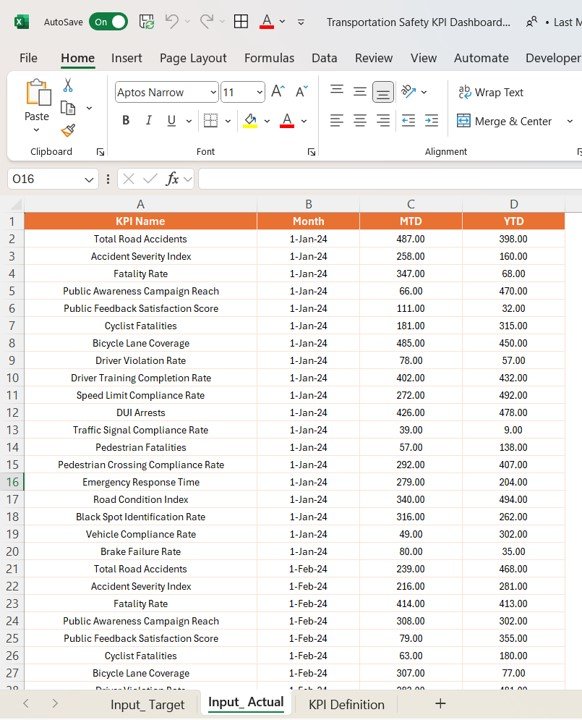Copy the selection

68,108
